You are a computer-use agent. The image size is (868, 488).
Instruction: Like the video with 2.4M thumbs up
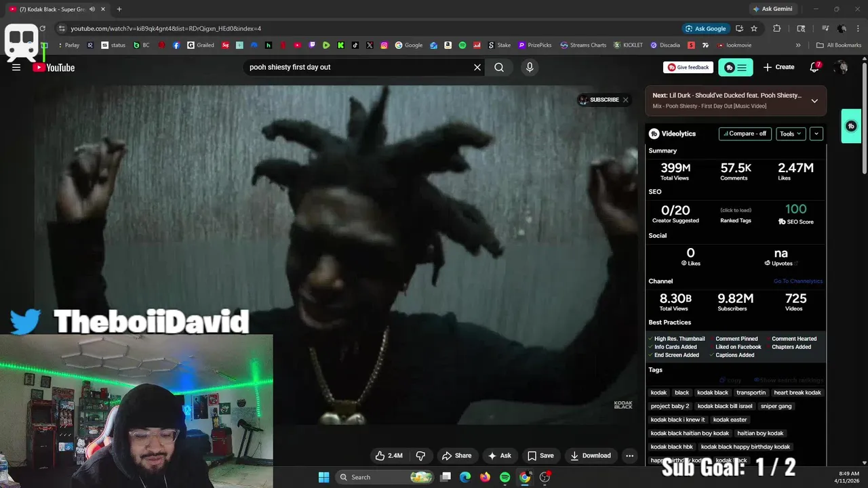pos(389,455)
